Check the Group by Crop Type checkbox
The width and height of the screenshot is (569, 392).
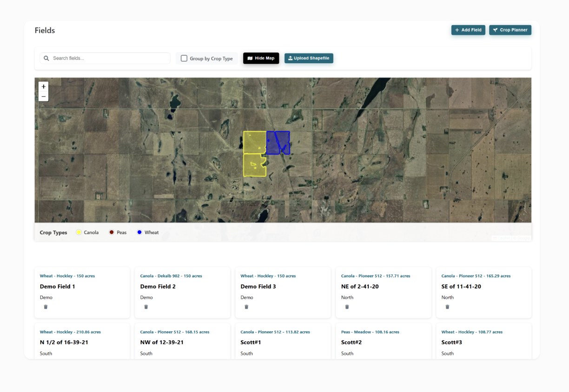(x=184, y=58)
